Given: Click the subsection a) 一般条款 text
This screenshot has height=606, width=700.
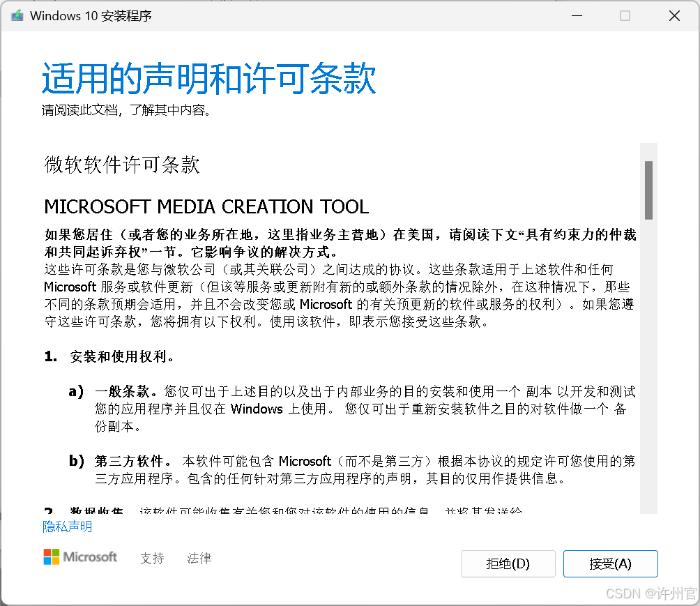Looking at the screenshot, I should coord(365,409).
